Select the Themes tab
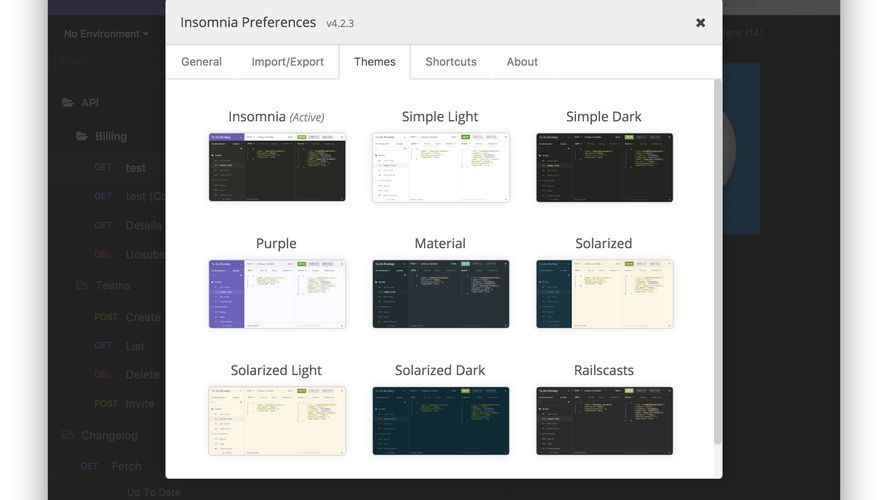 click(375, 62)
